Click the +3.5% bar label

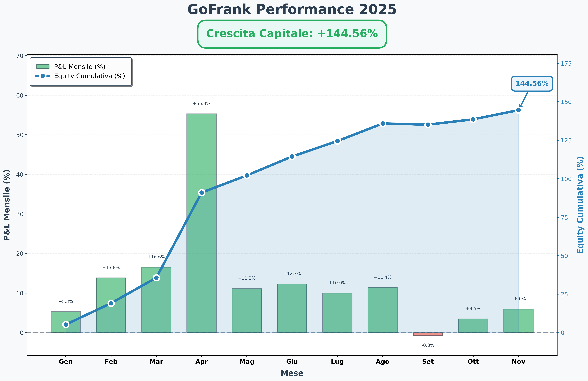(473, 309)
